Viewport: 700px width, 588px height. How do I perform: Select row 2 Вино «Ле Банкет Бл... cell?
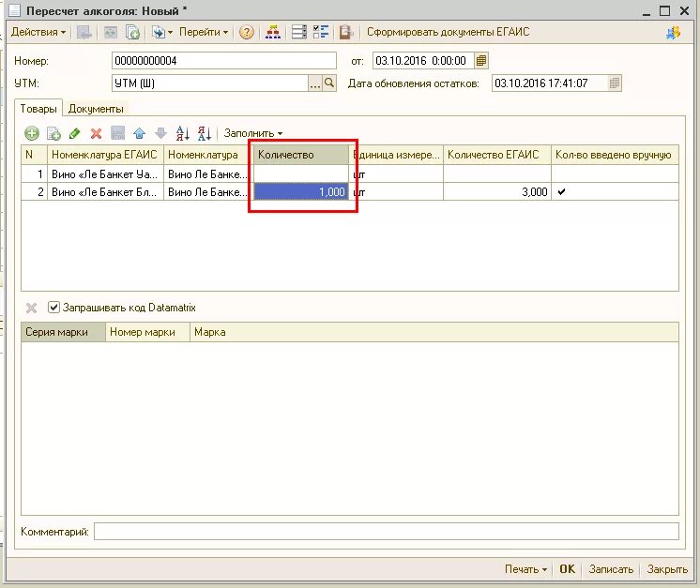click(105, 192)
